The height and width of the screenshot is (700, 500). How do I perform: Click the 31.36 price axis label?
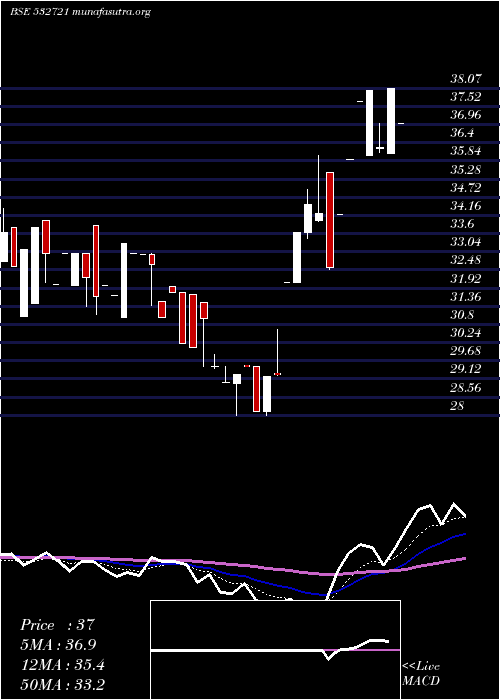point(466,297)
